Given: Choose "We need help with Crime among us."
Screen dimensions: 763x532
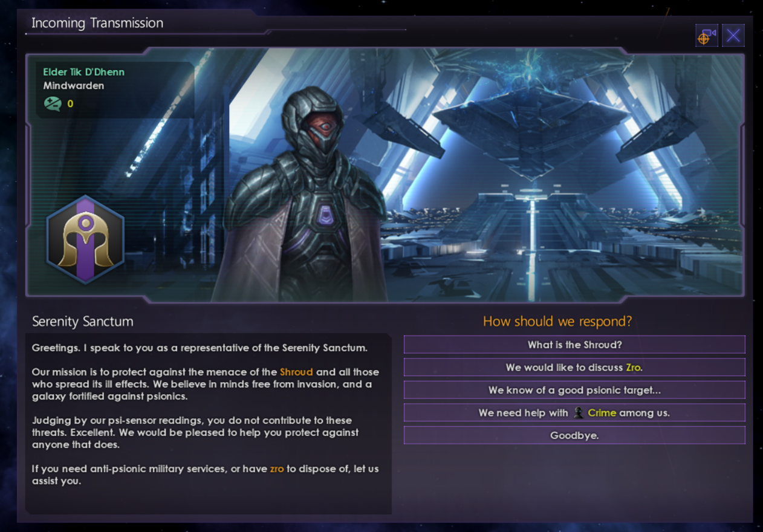Looking at the screenshot, I should click(574, 412).
